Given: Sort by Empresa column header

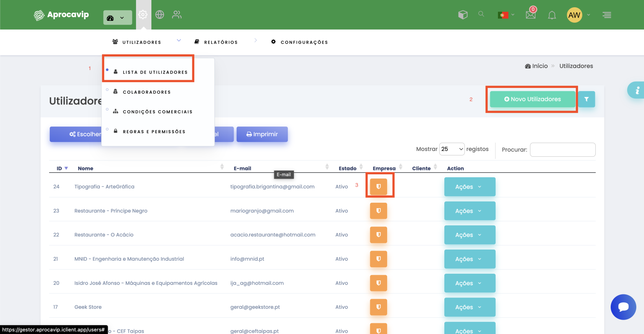Looking at the screenshot, I should pos(384,168).
